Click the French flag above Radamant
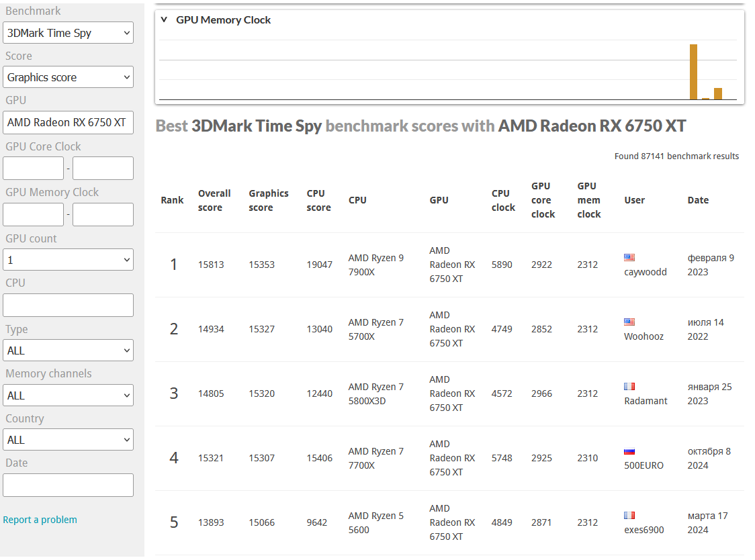The width and height of the screenshot is (755, 560). click(x=629, y=386)
